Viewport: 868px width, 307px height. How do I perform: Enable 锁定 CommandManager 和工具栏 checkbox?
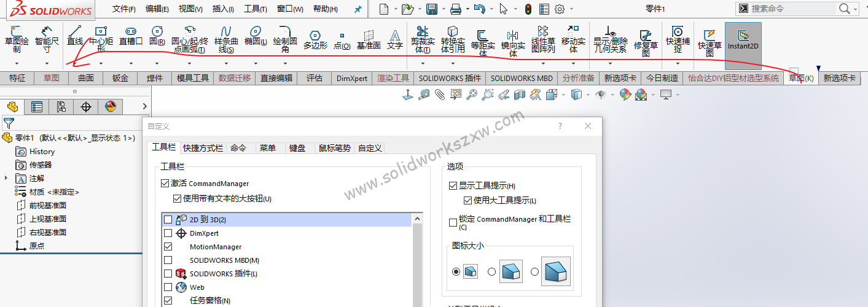[x=453, y=222]
